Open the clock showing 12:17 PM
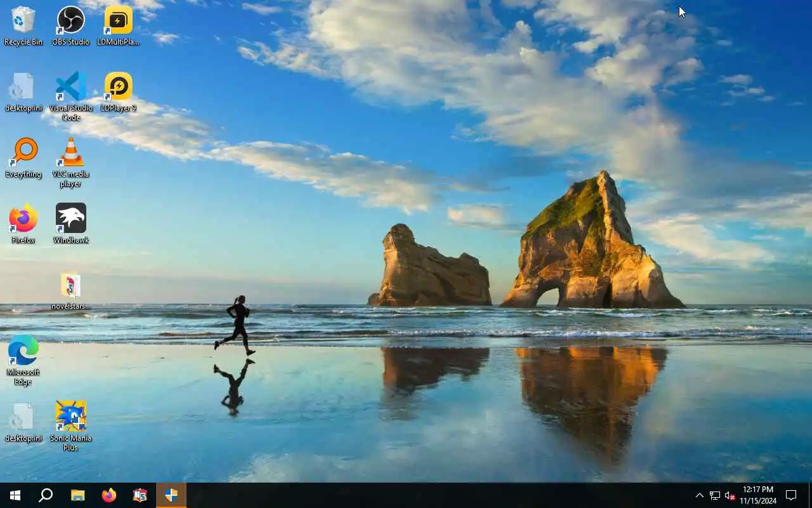812x508 pixels. (758, 495)
